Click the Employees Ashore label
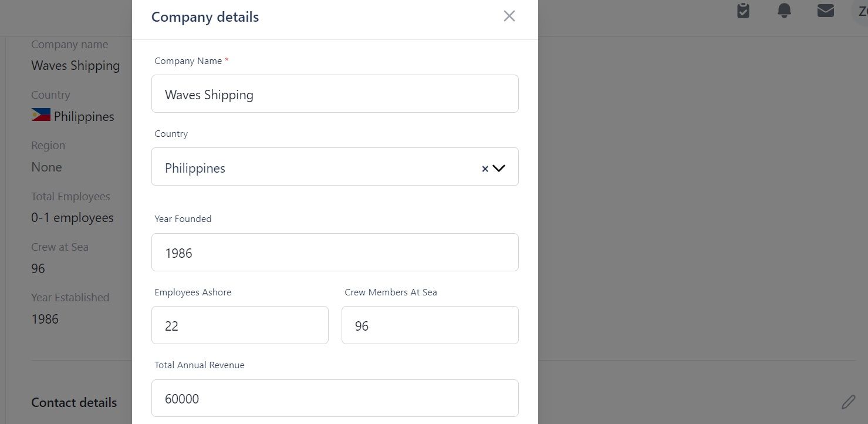This screenshot has width=868, height=424. (193, 292)
